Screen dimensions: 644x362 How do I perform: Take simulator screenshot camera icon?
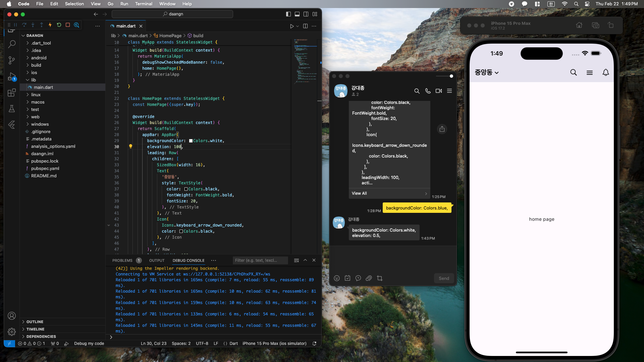point(596,25)
